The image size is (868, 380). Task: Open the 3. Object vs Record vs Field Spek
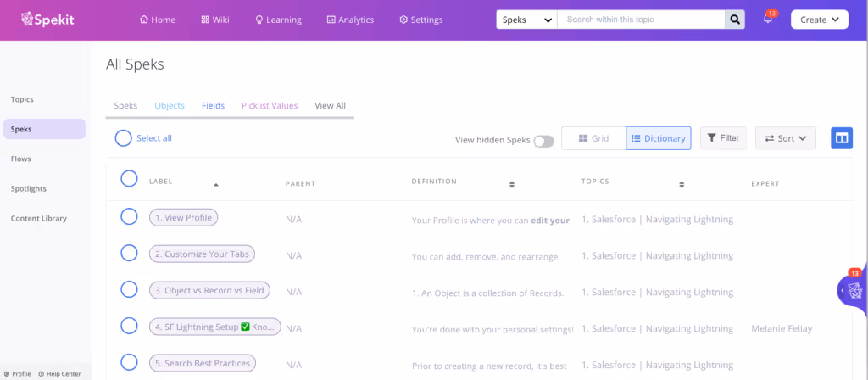click(210, 290)
